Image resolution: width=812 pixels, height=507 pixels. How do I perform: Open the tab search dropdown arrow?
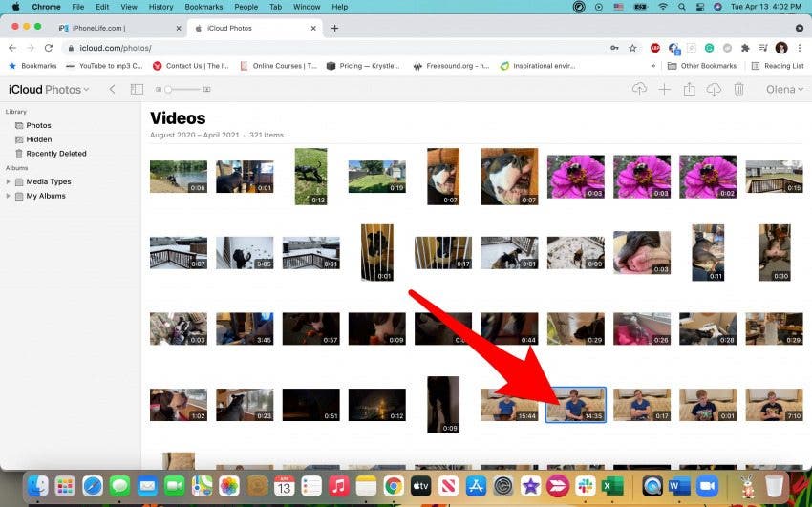799,28
